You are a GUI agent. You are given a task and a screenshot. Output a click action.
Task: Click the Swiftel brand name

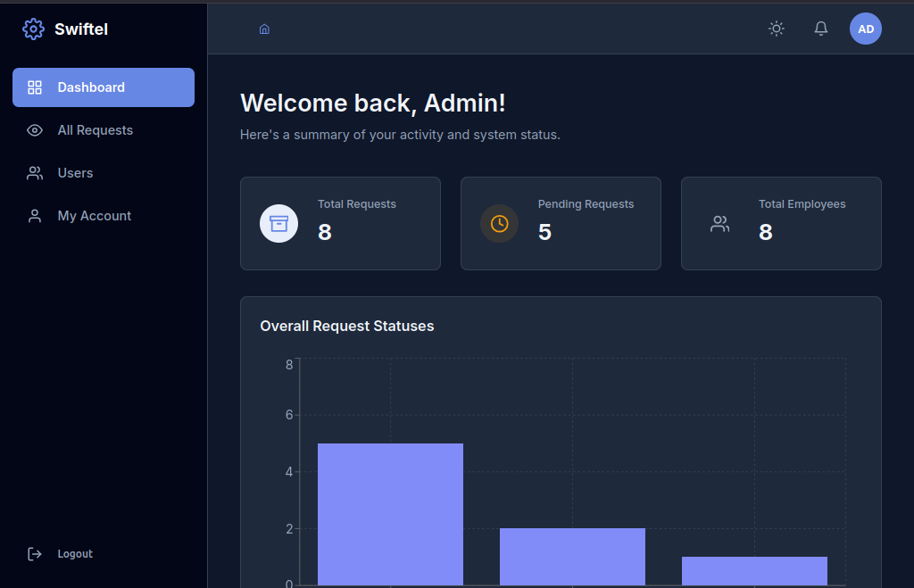tap(81, 29)
